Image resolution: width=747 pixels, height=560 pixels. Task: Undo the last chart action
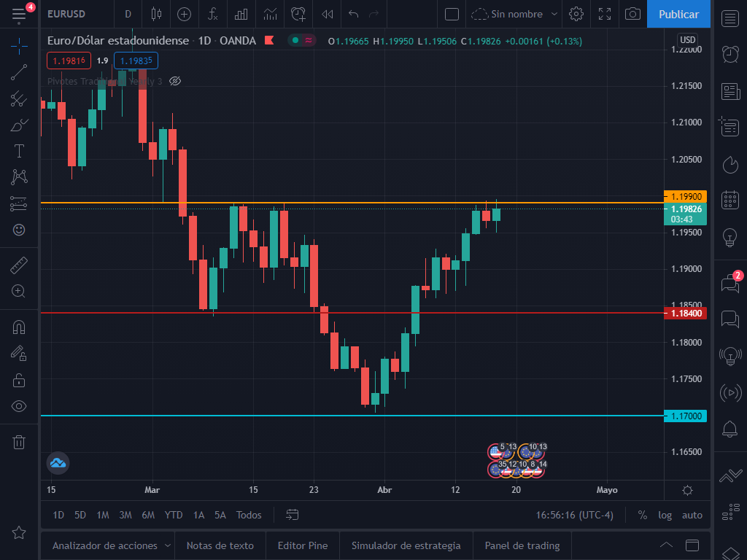[353, 15]
